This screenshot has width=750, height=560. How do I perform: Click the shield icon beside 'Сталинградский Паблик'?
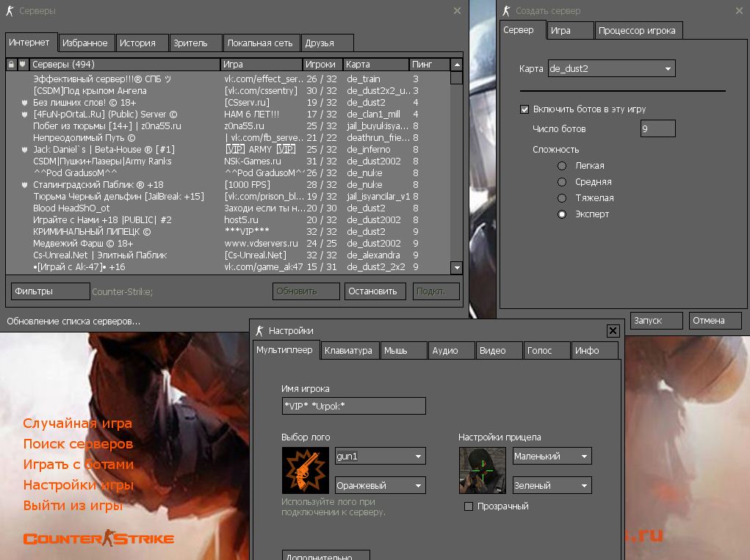pyautogui.click(x=24, y=185)
